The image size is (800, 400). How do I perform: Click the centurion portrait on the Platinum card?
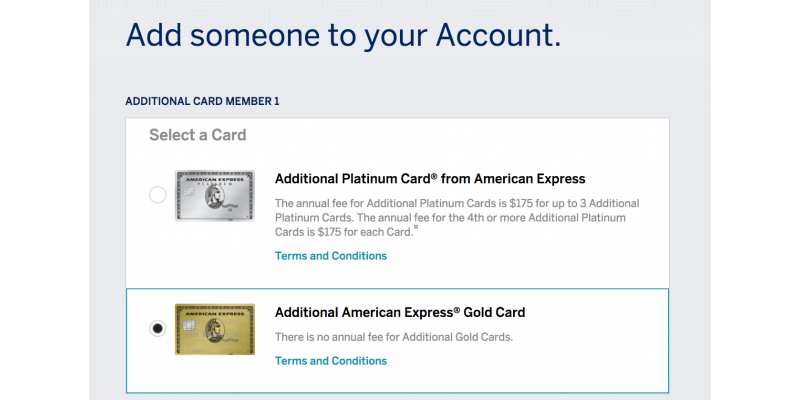click(x=215, y=198)
